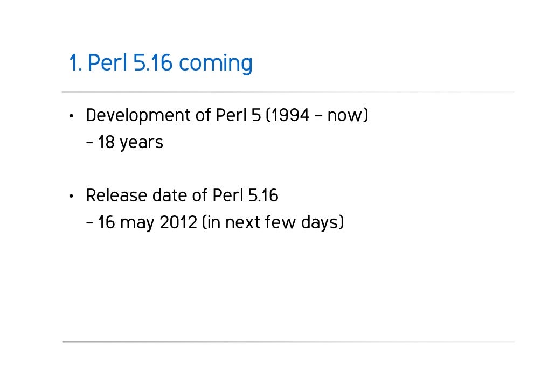Click the word "years" in the sub-item
The image size is (555, 392).
[142, 144]
